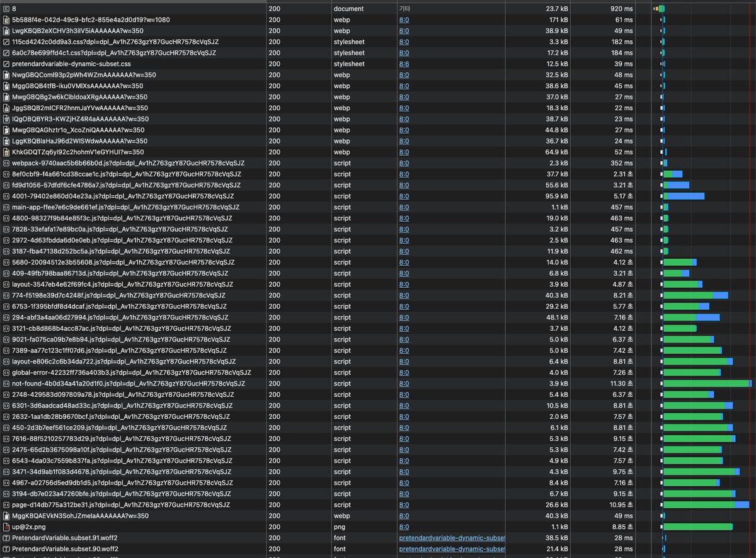Click the script icon of main-app-ffee7e6c9de661ef.js

point(6,207)
